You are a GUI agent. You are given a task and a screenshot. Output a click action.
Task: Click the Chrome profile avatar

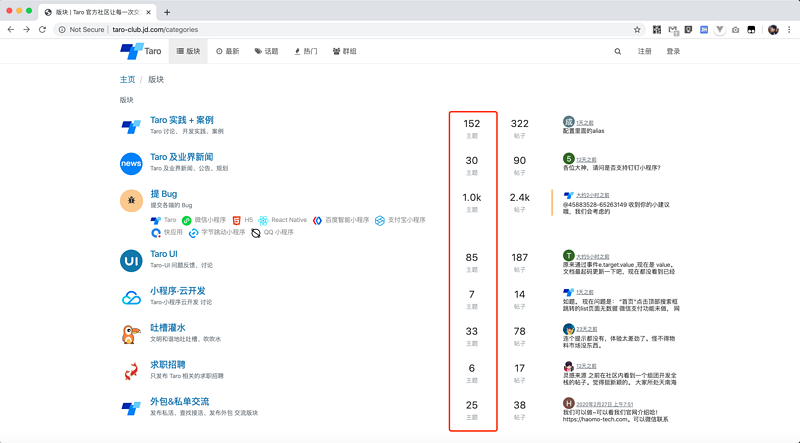point(773,30)
